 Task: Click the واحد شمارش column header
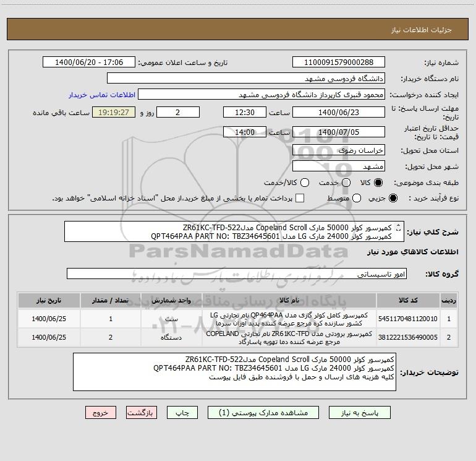tap(171, 301)
